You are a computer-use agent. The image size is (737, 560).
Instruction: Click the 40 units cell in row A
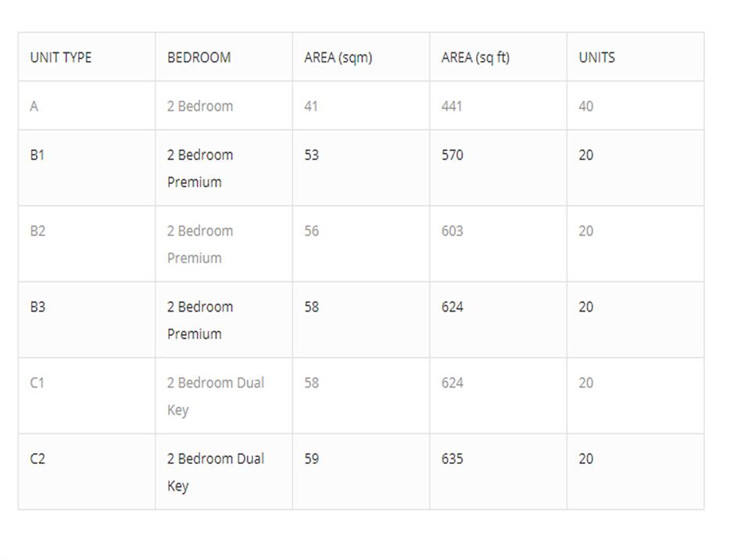click(585, 106)
